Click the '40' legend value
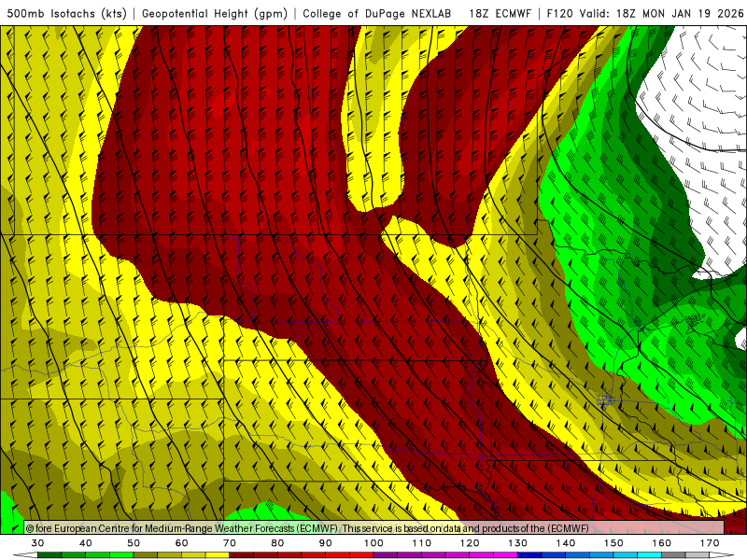Viewport: 747px width, 560px height. 86,543
